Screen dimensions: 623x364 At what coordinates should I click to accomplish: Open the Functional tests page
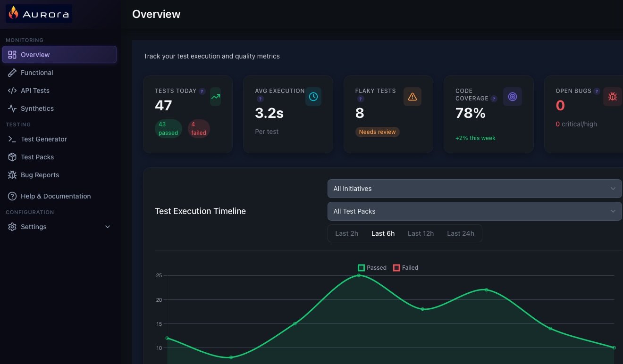[x=59, y=73]
